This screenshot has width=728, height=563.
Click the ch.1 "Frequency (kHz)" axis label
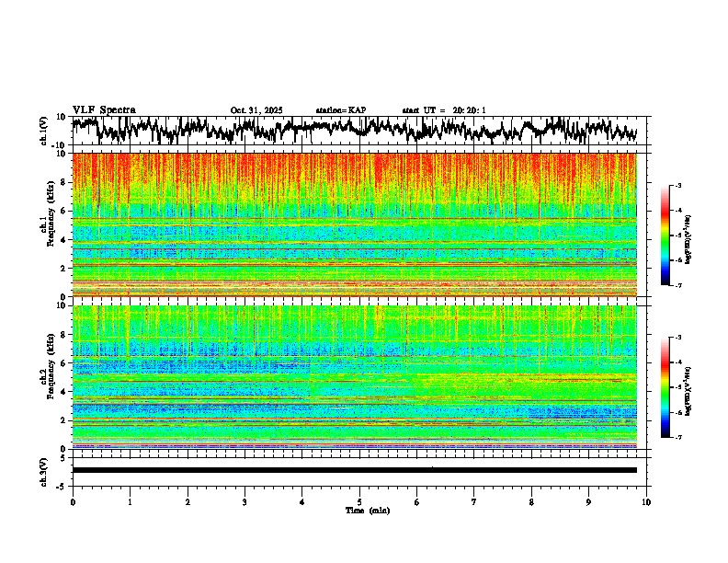(x=51, y=213)
